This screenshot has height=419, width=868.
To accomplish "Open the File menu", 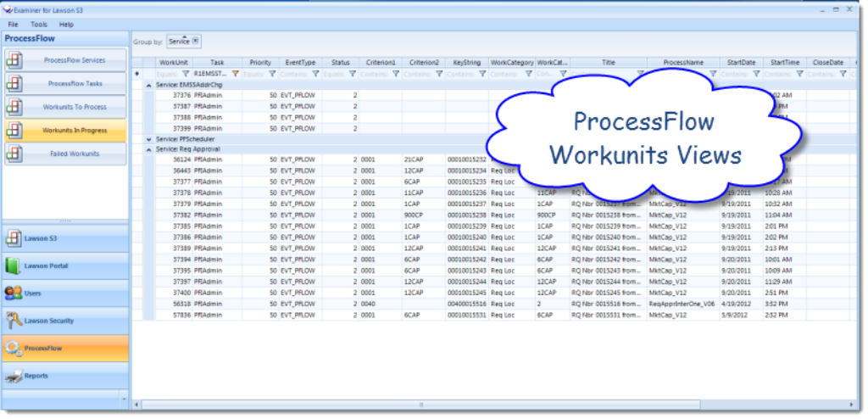I will click(14, 25).
